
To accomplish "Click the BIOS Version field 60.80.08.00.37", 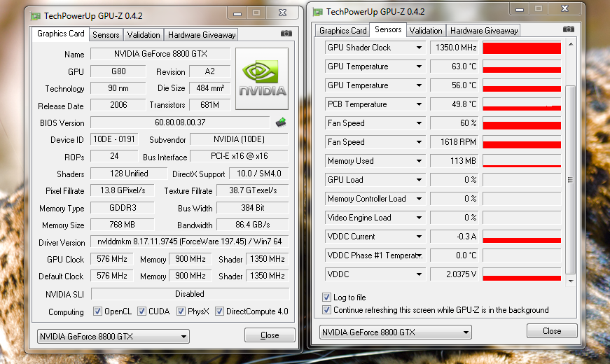I will [180, 122].
